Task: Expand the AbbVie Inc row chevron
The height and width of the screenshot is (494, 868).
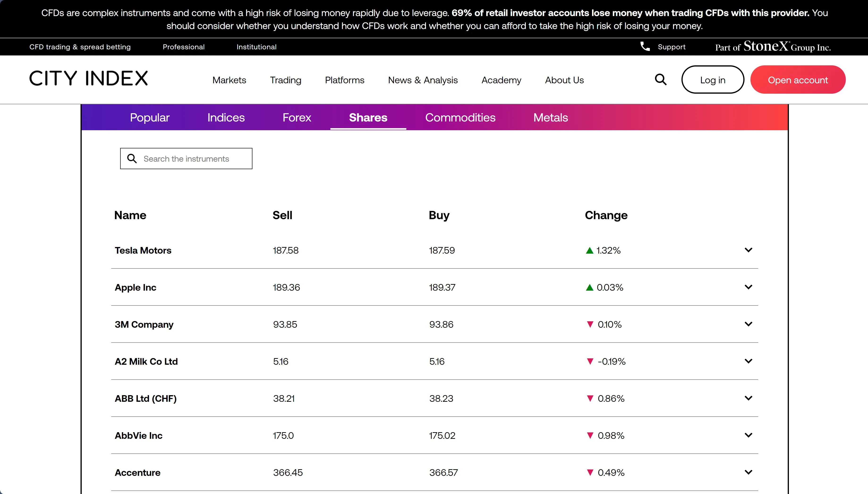Action: click(x=748, y=435)
